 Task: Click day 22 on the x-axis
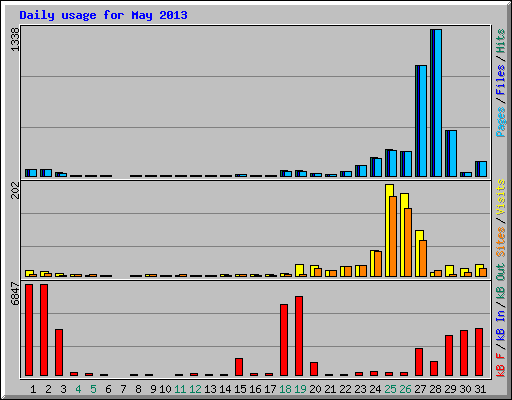[x=345, y=389]
